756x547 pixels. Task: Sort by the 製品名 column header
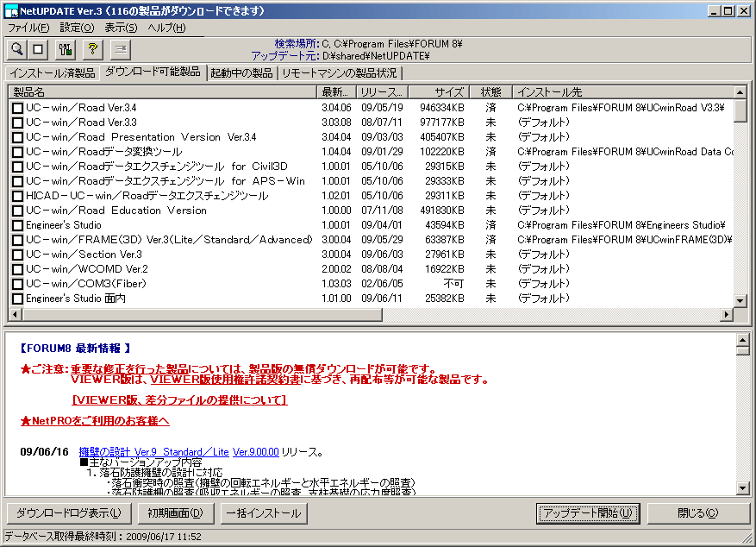(162, 92)
